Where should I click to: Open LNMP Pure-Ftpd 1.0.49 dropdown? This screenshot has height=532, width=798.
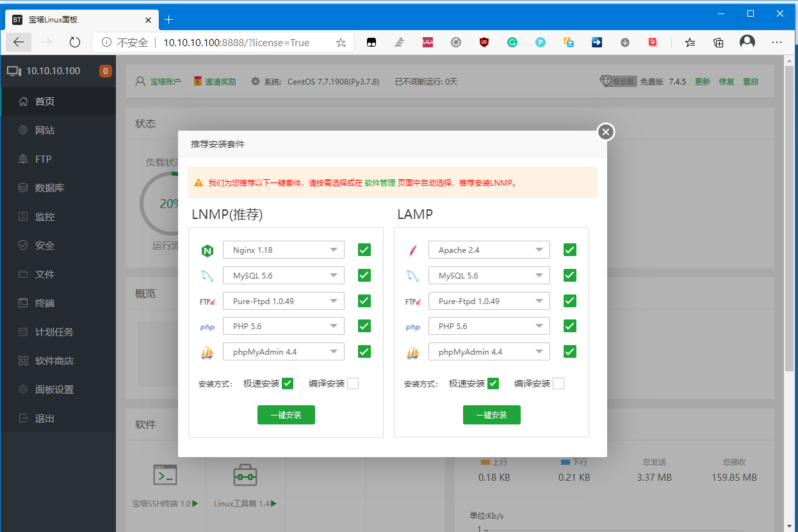pos(284,301)
